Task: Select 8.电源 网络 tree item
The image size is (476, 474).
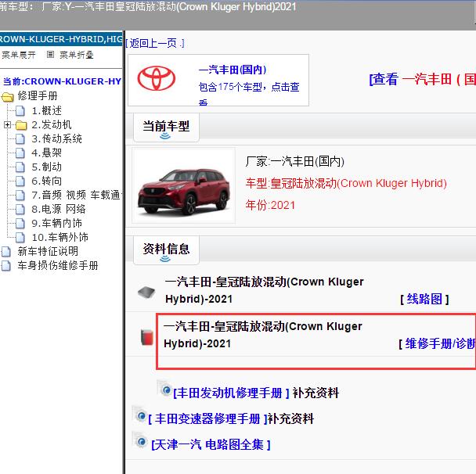Action: pos(59,210)
